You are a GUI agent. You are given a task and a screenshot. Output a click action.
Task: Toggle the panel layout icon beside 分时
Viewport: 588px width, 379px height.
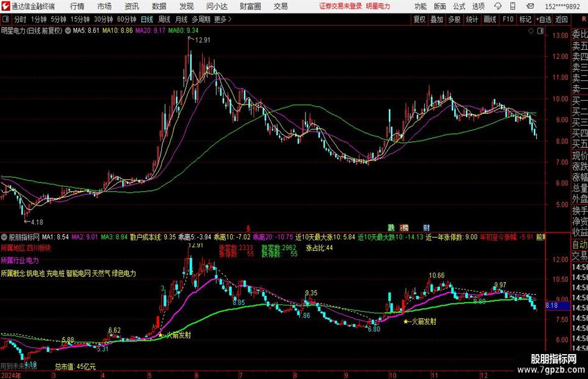(x=6, y=19)
